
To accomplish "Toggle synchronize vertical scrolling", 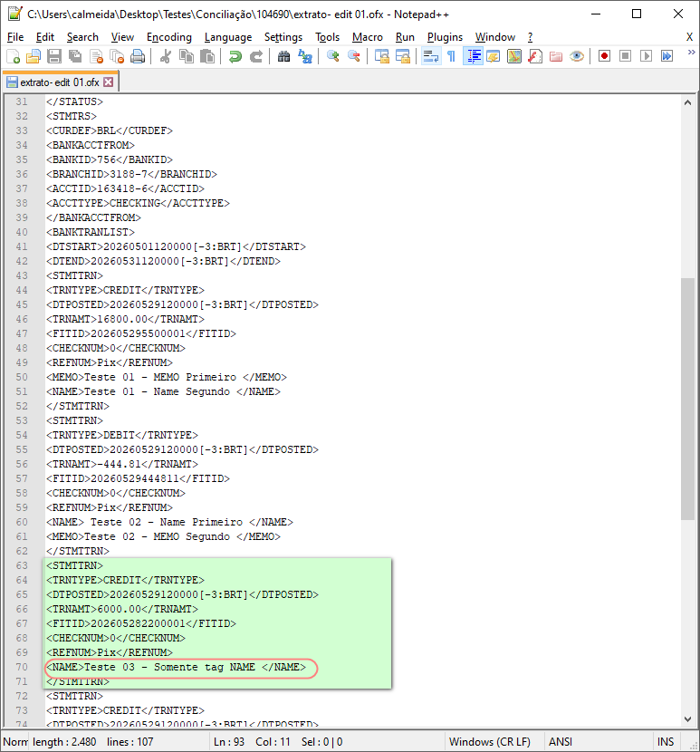I will (x=381, y=56).
